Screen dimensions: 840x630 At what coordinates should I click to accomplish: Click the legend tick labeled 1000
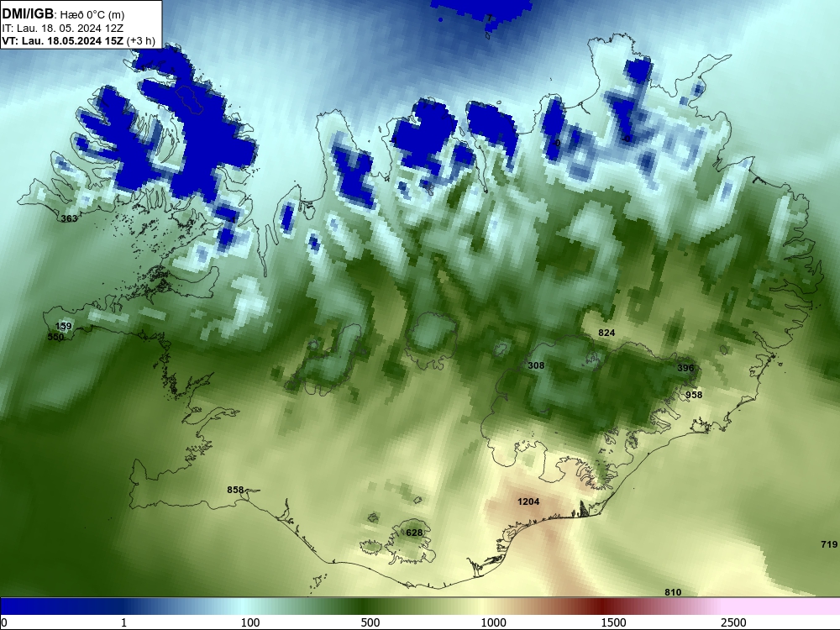[493, 622]
